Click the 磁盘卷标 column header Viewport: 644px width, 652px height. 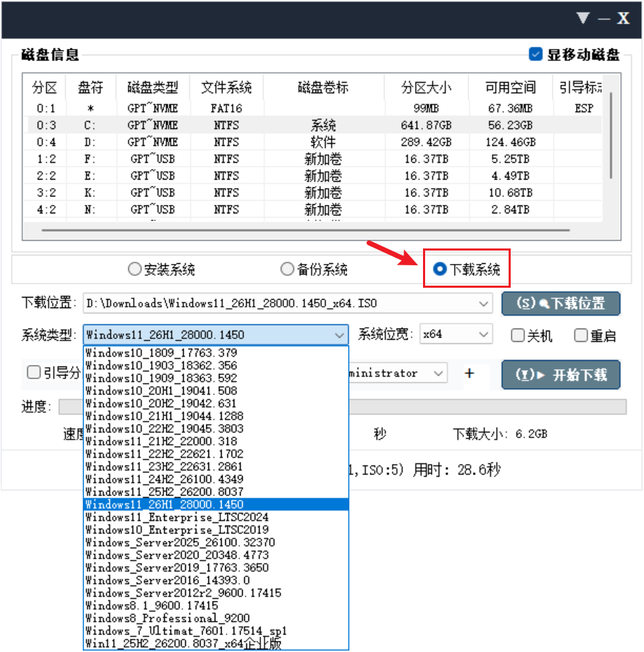323,87
